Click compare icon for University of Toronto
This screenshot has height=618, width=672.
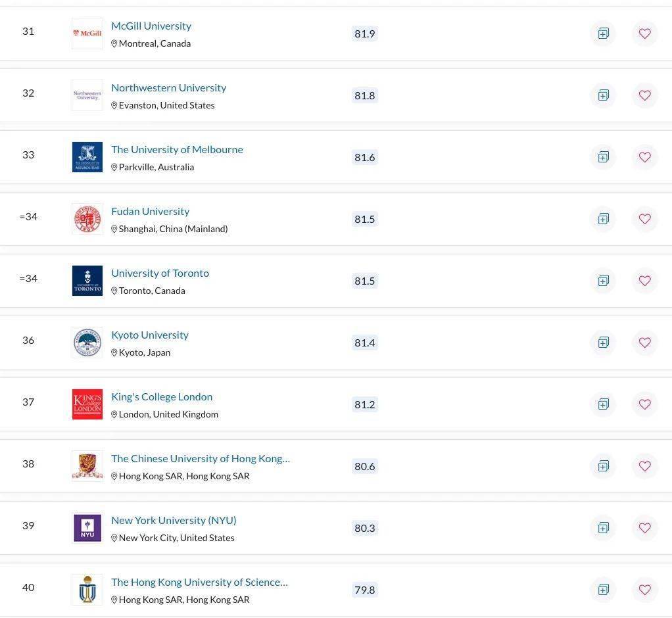pos(603,281)
